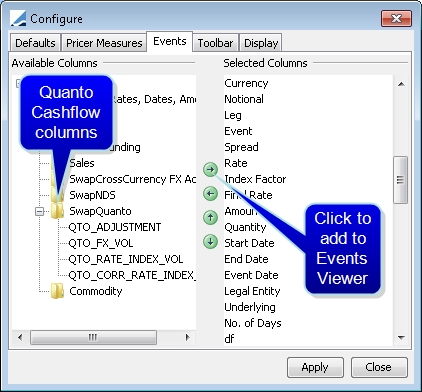This screenshot has height=392, width=422.
Task: Click the Selected Columns vertical scroll thumb
Action: click(x=400, y=180)
